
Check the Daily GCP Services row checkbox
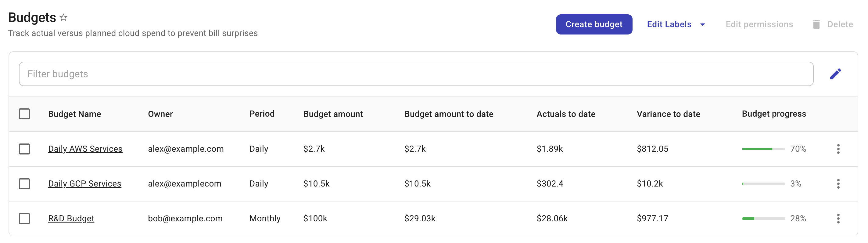pos(24,183)
